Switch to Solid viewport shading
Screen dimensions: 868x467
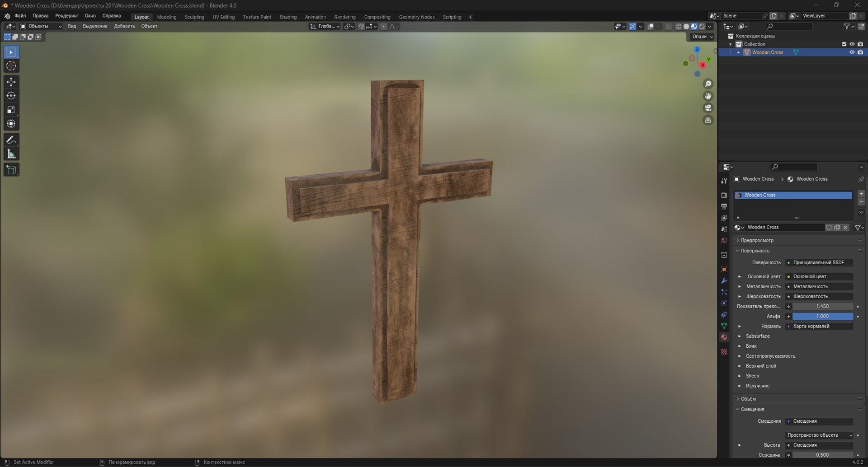[686, 27]
